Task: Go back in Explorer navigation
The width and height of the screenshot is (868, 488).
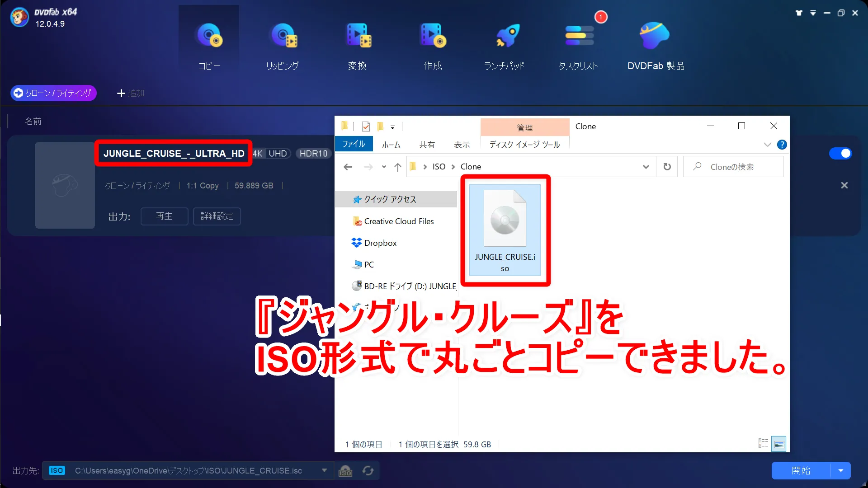Action: pyautogui.click(x=348, y=167)
